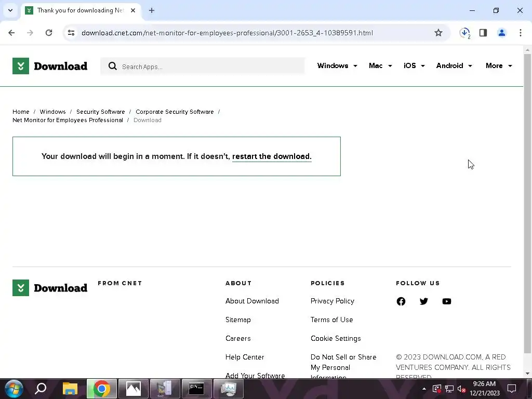Image resolution: width=532 pixels, height=399 pixels.
Task: Open YouTube icon under Follow Us
Action: coord(446,301)
